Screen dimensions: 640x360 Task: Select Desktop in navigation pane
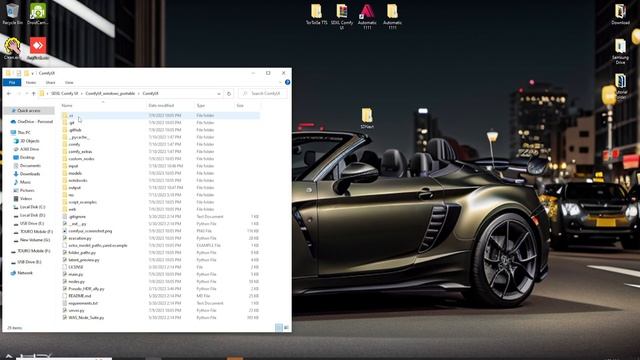tap(27, 158)
